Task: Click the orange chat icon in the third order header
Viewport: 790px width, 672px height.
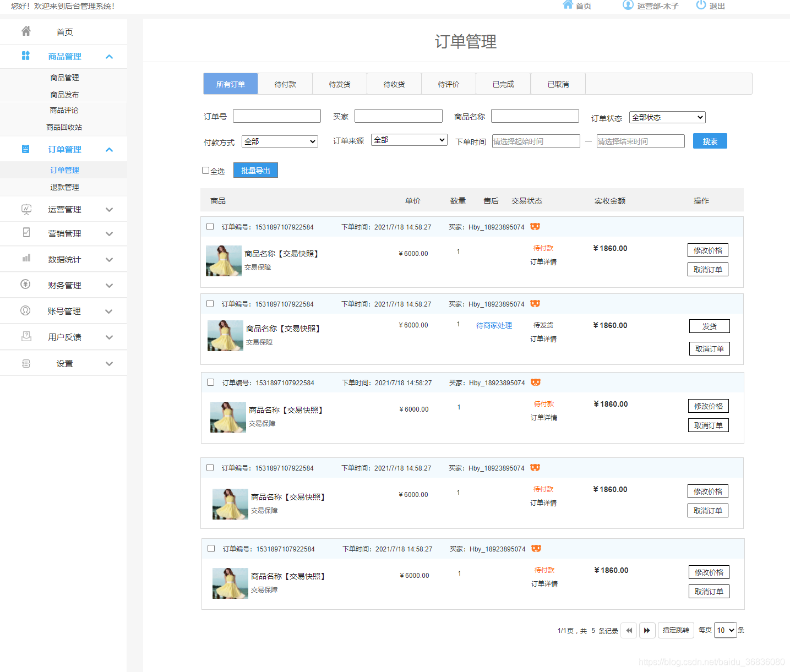Action: click(x=536, y=382)
